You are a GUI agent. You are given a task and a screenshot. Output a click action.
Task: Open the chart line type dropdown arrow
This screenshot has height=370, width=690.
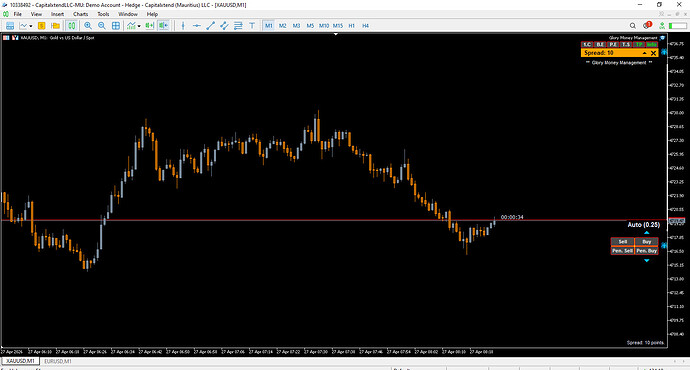(x=30, y=26)
